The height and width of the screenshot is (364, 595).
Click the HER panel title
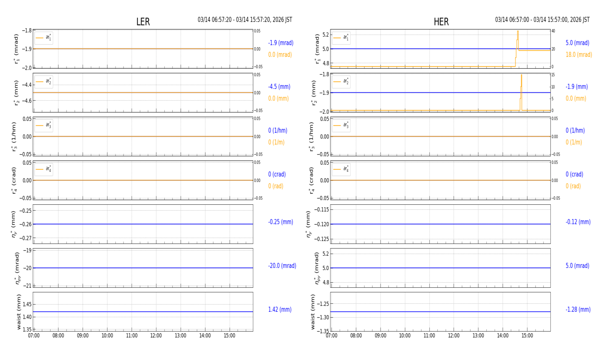tap(441, 22)
